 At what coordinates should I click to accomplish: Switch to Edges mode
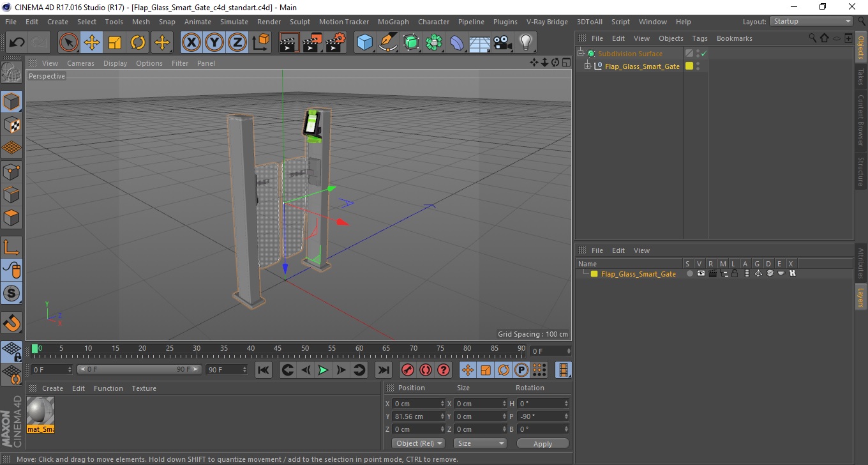(x=11, y=194)
